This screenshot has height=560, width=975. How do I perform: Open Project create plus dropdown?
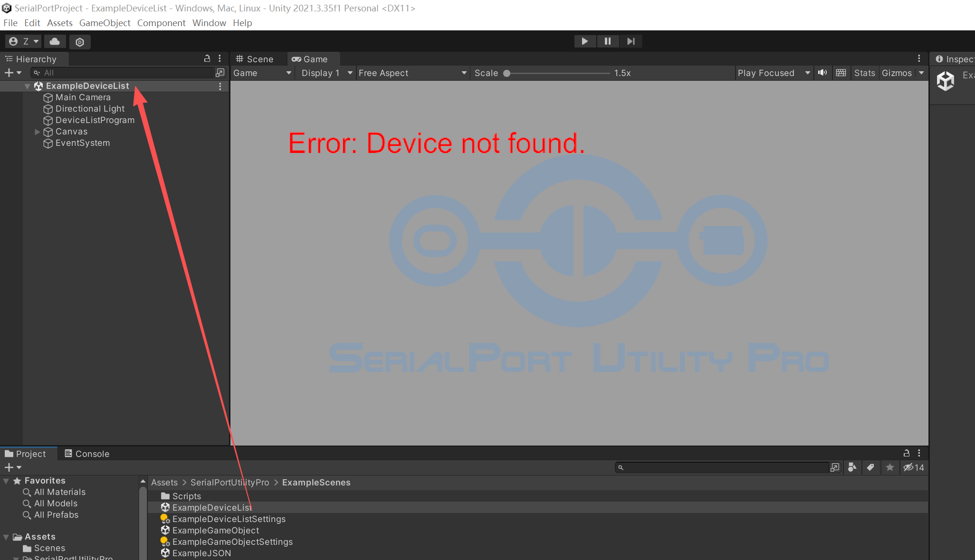(13, 467)
